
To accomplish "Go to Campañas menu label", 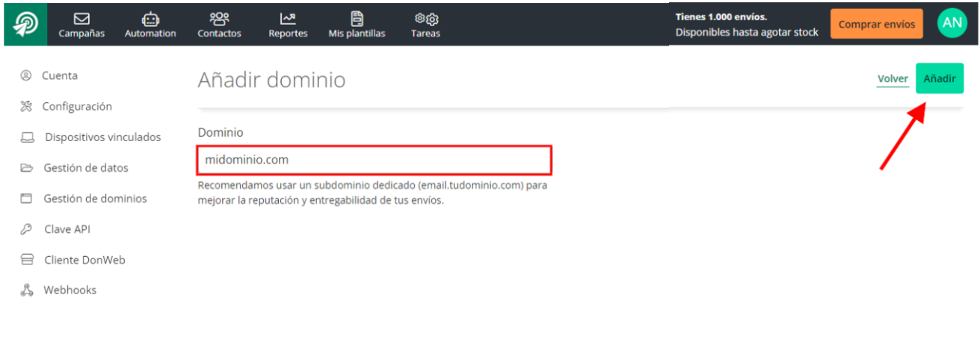I will [81, 34].
